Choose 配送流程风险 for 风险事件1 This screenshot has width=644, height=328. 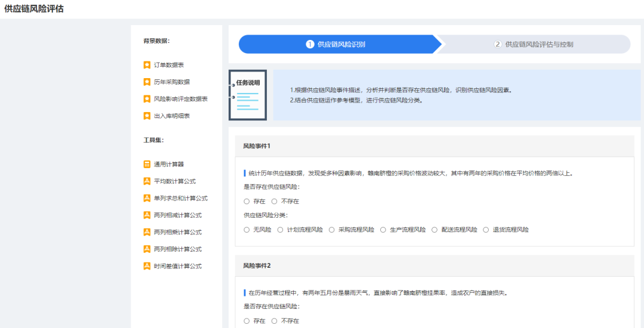tap(434, 230)
